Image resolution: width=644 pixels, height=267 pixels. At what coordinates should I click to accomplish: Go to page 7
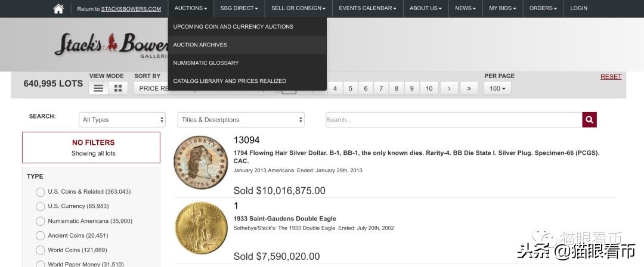[381, 88]
